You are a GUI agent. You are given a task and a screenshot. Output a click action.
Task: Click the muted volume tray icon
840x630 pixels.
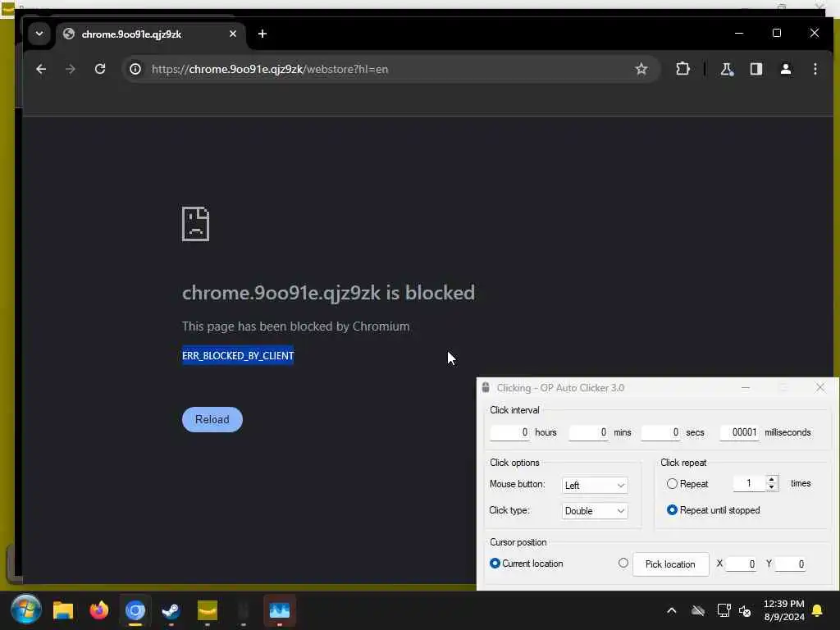pyautogui.click(x=745, y=610)
